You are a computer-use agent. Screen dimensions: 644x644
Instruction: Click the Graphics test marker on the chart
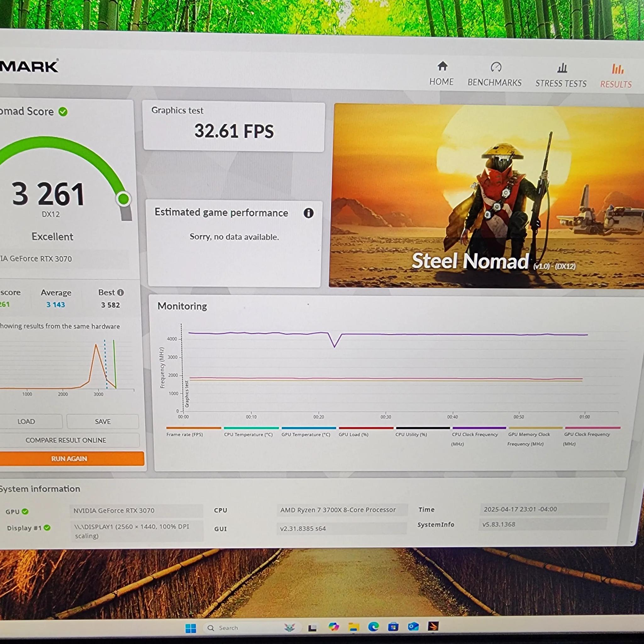[x=187, y=393]
